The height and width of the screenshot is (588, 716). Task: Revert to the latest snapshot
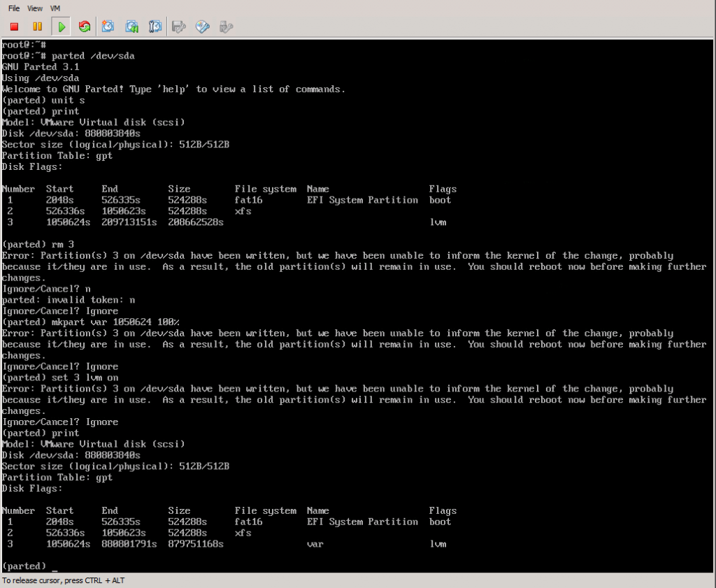click(x=131, y=27)
